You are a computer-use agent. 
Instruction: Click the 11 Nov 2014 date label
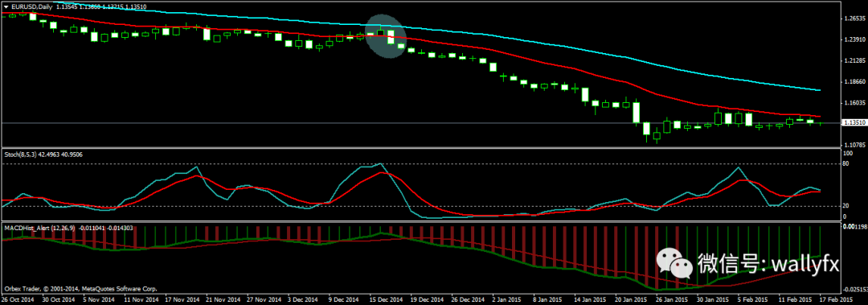[x=141, y=299]
